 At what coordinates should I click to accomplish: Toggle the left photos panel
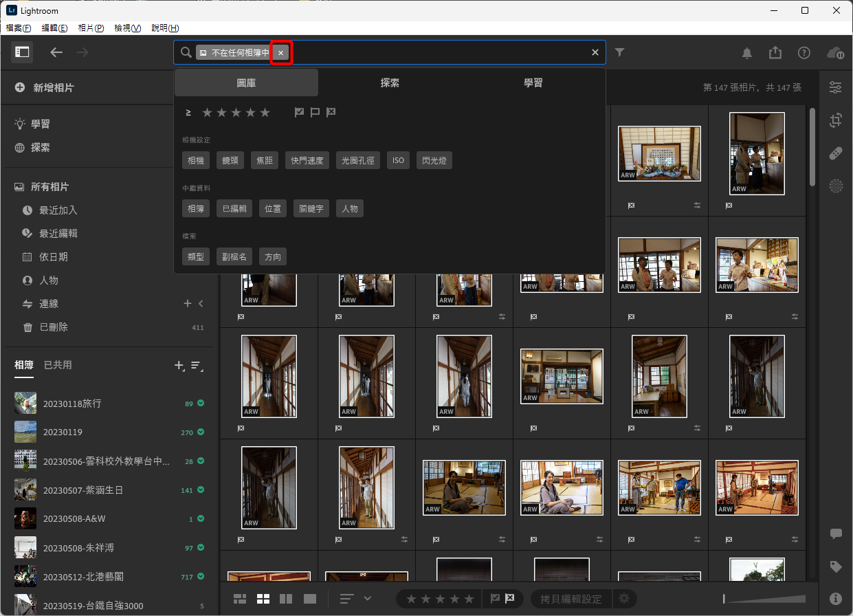(x=22, y=52)
